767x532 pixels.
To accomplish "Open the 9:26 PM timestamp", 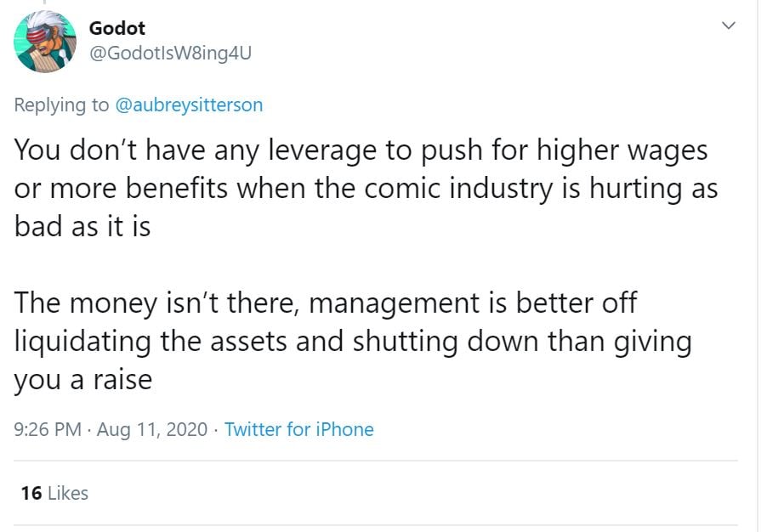I will (x=48, y=430).
